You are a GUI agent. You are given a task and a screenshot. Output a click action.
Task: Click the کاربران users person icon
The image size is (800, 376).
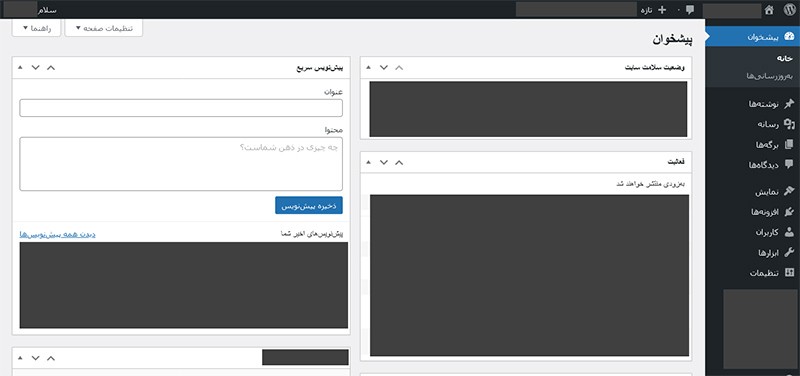(789, 232)
